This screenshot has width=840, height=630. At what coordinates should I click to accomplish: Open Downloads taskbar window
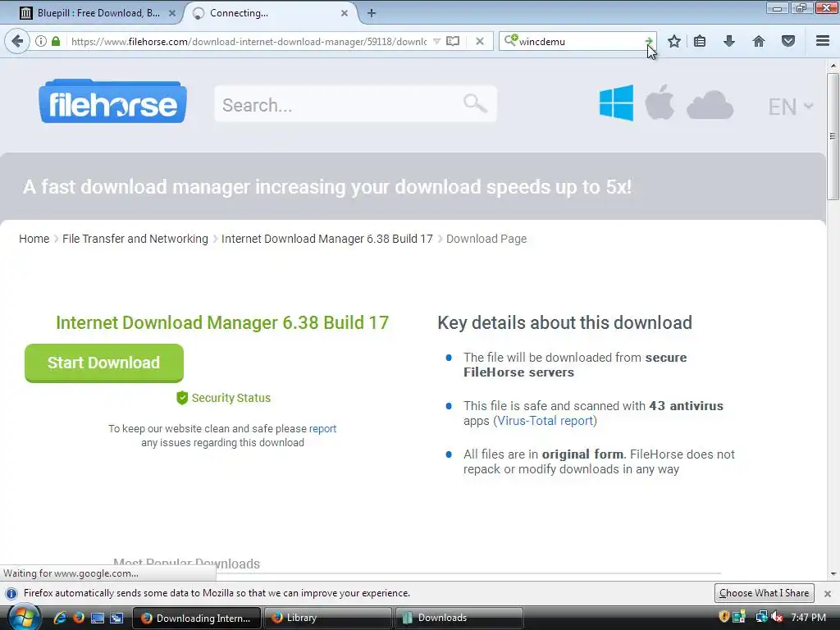[459, 618]
